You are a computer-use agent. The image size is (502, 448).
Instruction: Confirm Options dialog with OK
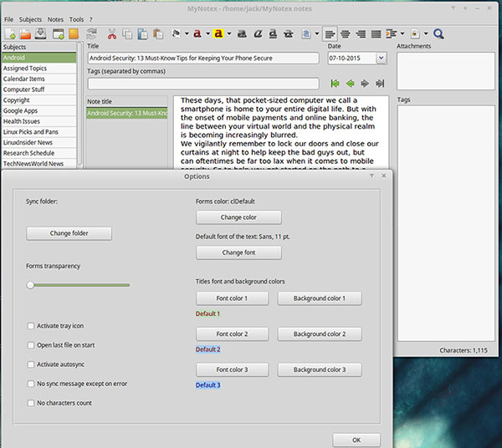point(356,440)
